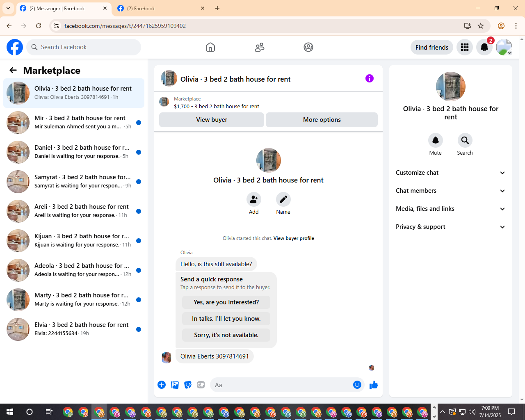Screen dimensions: 525x420
Task: Click the Search Facebook field
Action: [x=84, y=47]
